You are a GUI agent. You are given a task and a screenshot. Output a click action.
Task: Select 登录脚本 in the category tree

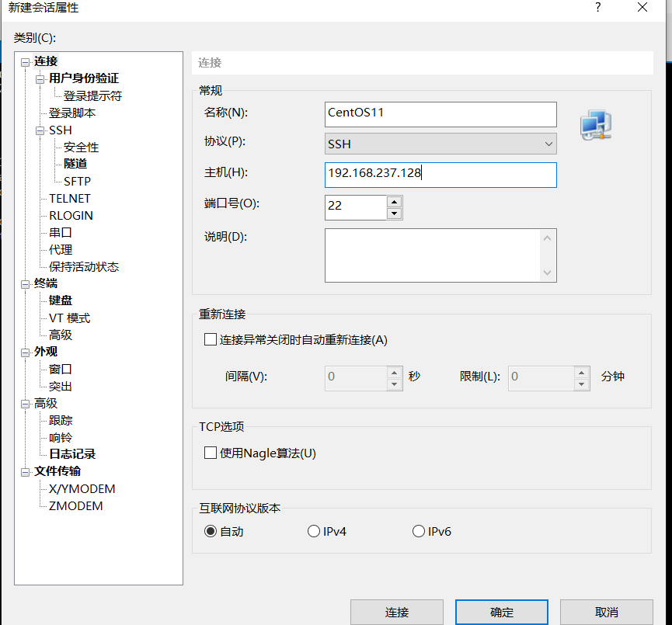coord(72,113)
